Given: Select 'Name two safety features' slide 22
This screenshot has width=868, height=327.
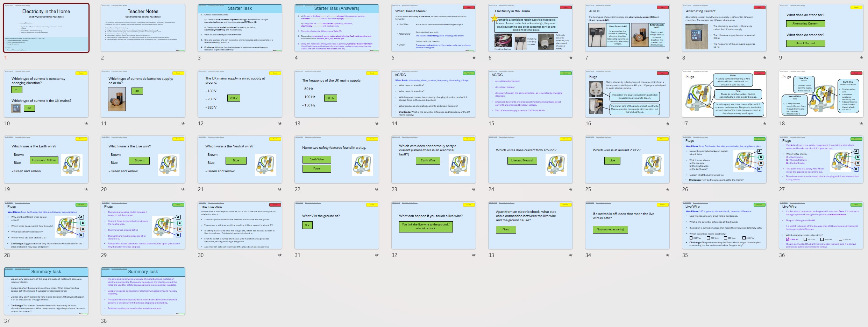Looking at the screenshot, I should (337, 160).
